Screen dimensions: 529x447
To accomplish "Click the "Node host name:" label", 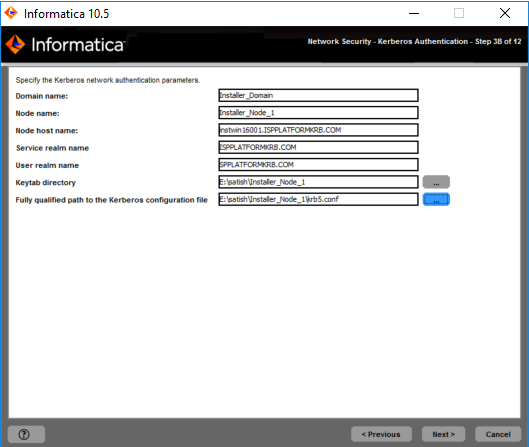I will tap(47, 131).
